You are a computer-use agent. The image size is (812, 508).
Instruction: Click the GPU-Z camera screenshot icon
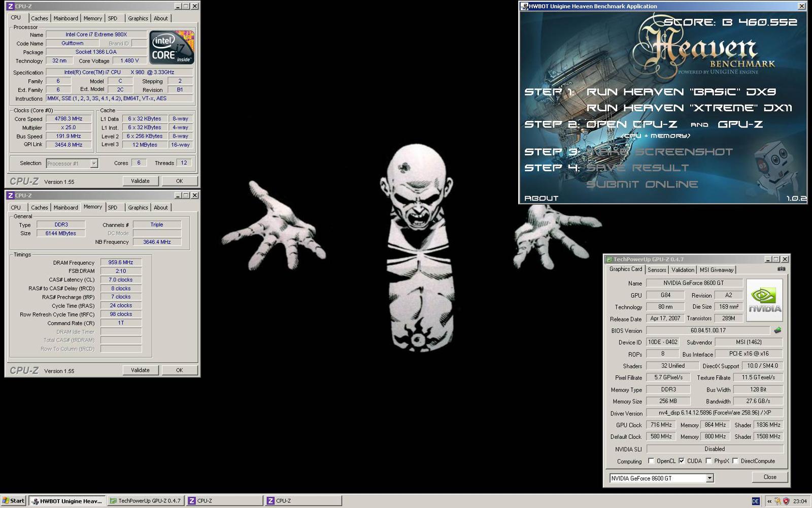tap(781, 269)
